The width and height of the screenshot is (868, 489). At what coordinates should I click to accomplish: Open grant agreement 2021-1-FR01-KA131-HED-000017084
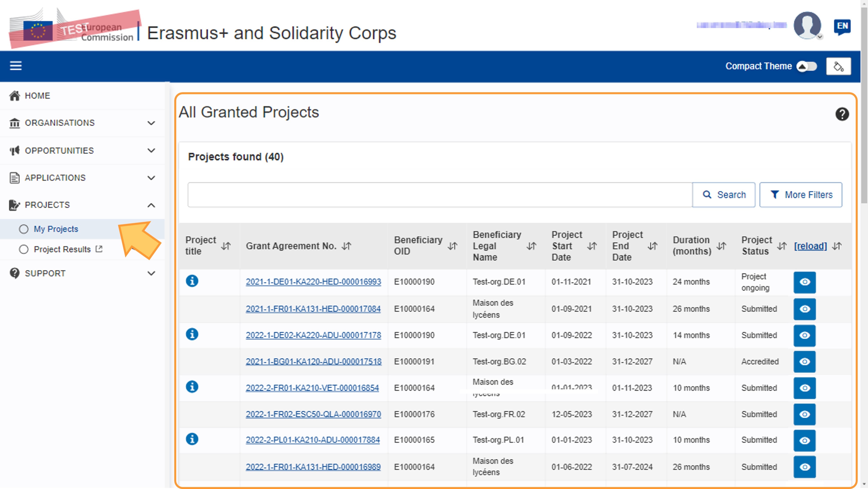coord(313,308)
